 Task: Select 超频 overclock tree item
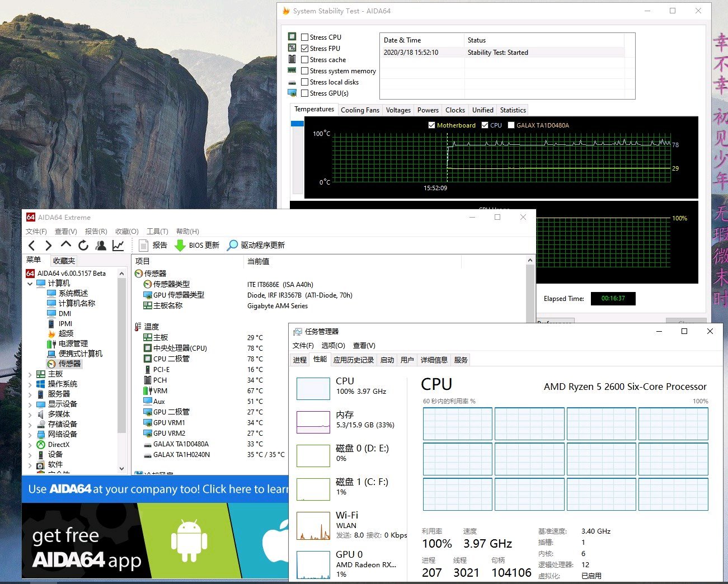tap(66, 333)
